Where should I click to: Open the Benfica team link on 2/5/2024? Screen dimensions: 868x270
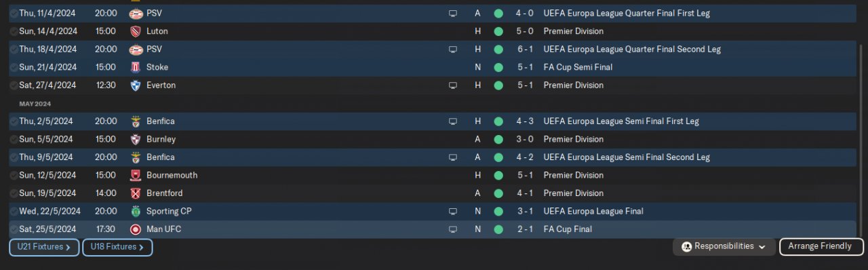coord(161,121)
